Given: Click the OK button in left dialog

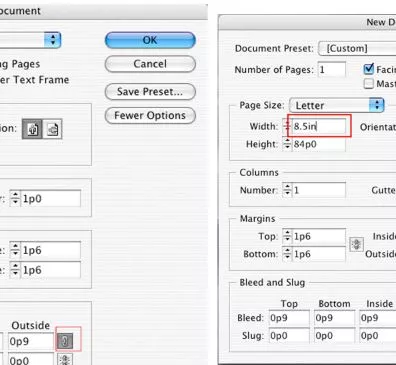Looking at the screenshot, I should click(150, 40).
